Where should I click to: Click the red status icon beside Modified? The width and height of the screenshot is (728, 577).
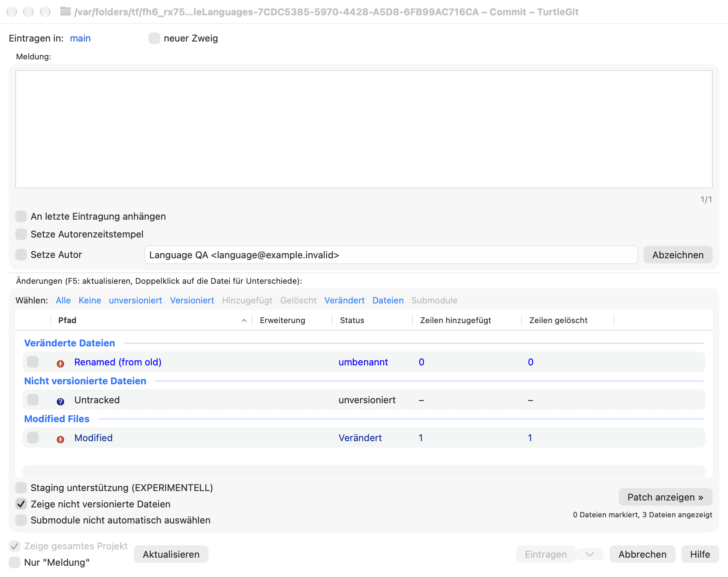tap(60, 439)
